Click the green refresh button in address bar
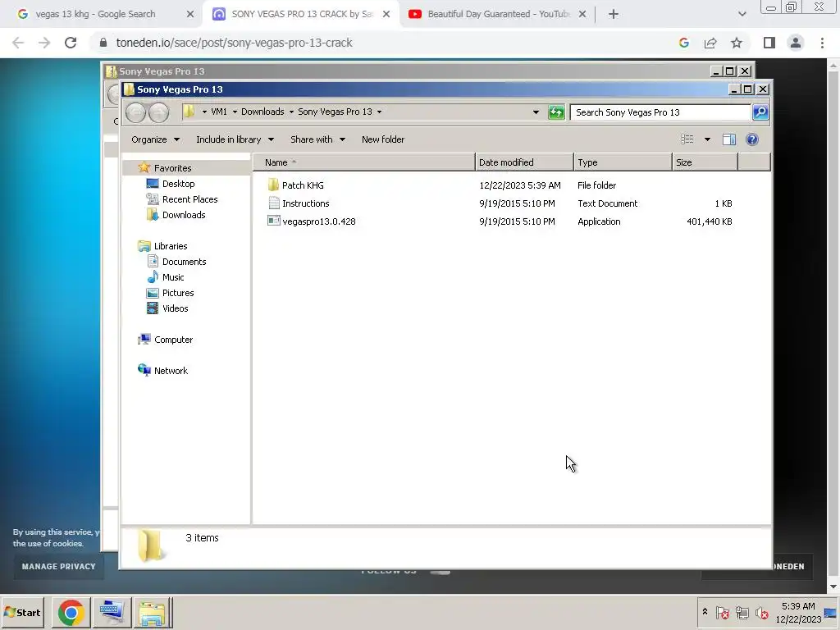840x630 pixels. [557, 112]
